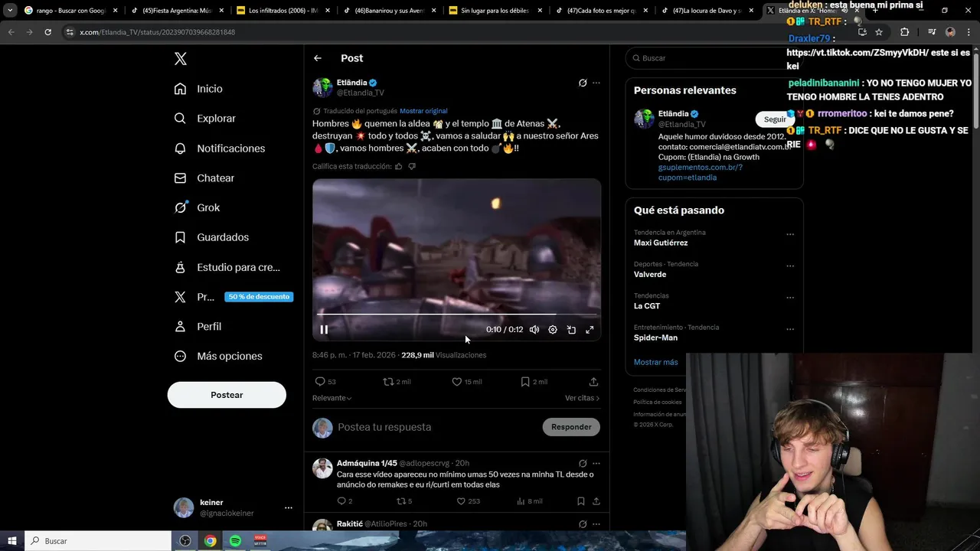Click Grok icon on Etlândia post
Screen dimensions: 980x551
coord(583,83)
